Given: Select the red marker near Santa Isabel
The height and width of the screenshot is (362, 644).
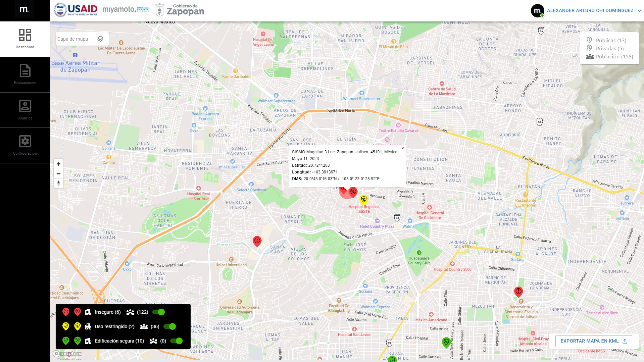Looking at the screenshot, I should pyautogui.click(x=257, y=241).
